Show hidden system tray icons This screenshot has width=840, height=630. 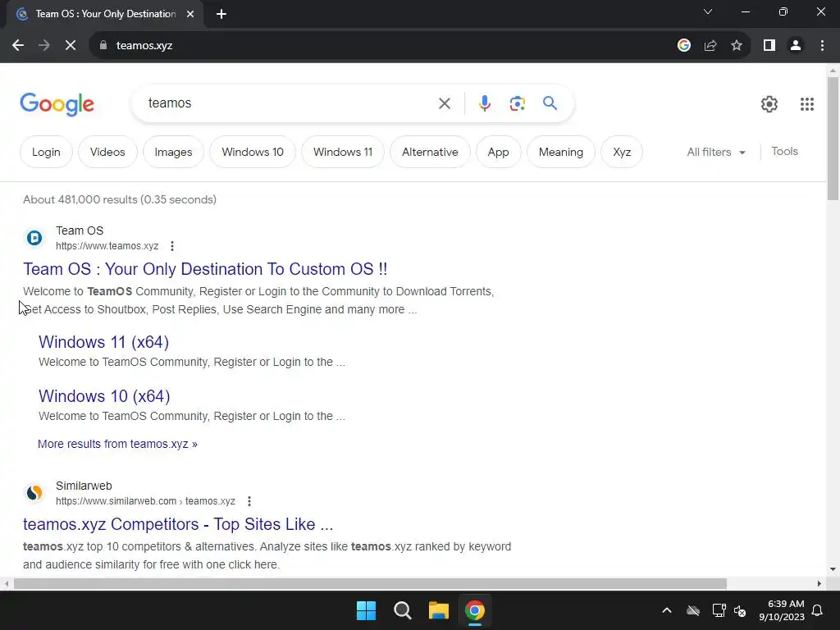point(667,610)
